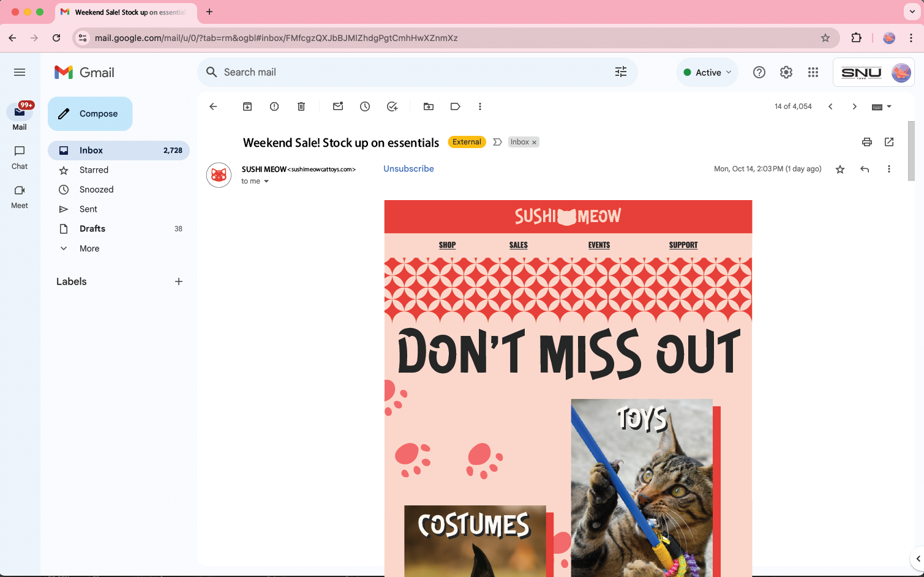The height and width of the screenshot is (577, 924).
Task: Click the Search mail field
Action: (x=416, y=72)
